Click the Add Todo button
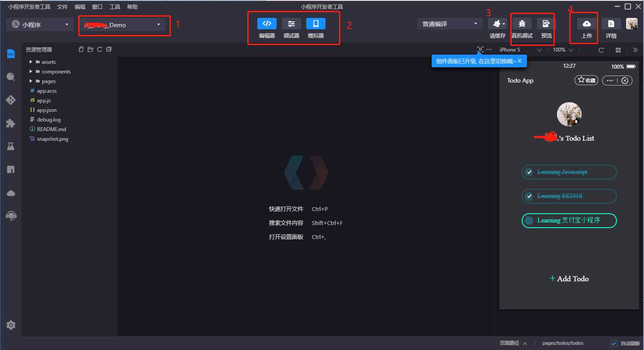 [x=569, y=279]
